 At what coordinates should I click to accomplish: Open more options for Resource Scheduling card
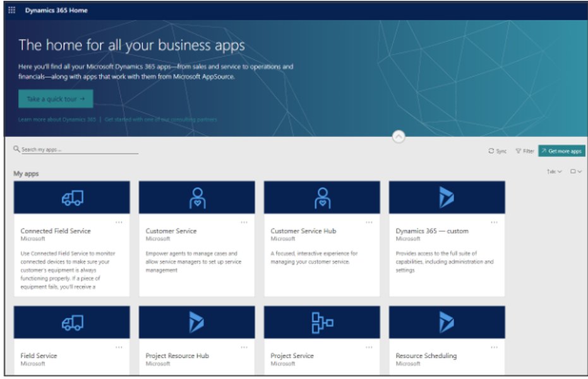click(495, 347)
